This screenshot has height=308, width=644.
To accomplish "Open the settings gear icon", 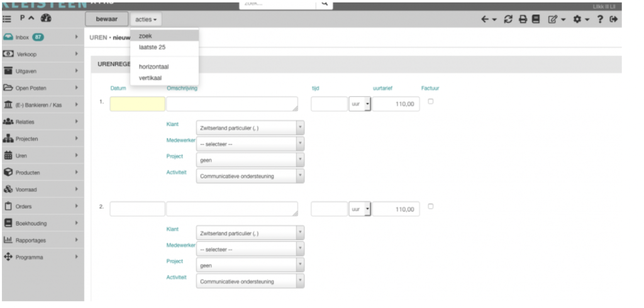I will [575, 20].
